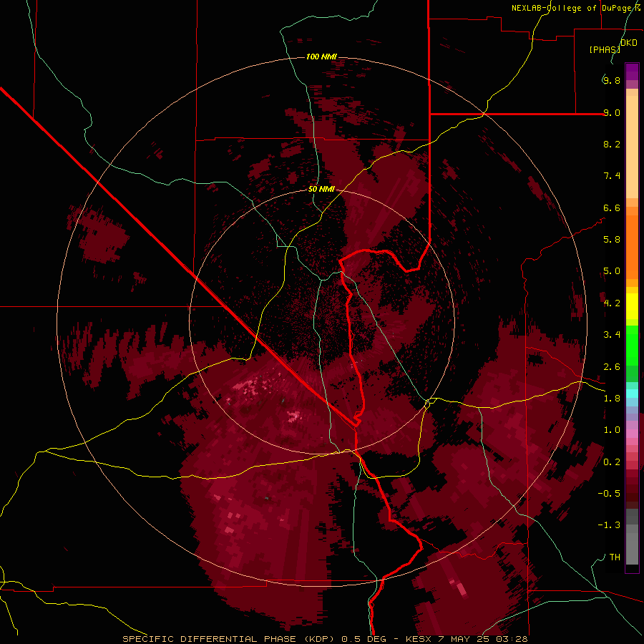Screen dimensions: 644x644
Task: Click the -0.5 value on the color scale
Action: (x=609, y=493)
